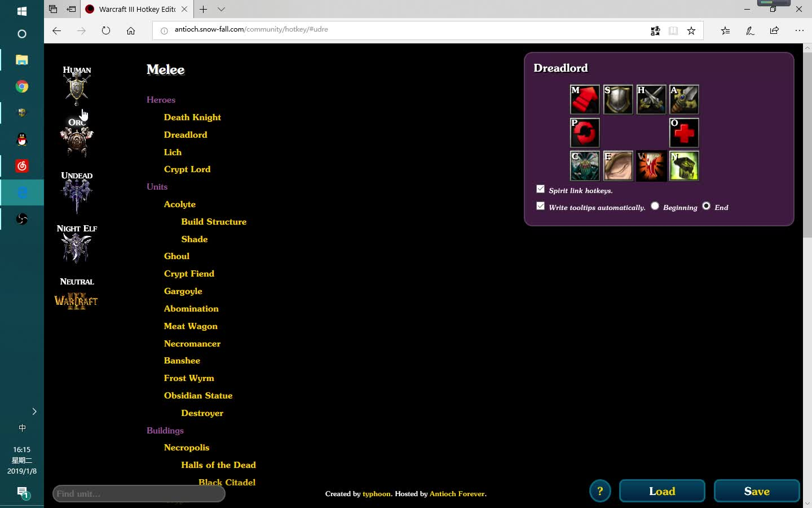Open the Dreadlord hero entry
The width and height of the screenshot is (812, 508).
186,135
